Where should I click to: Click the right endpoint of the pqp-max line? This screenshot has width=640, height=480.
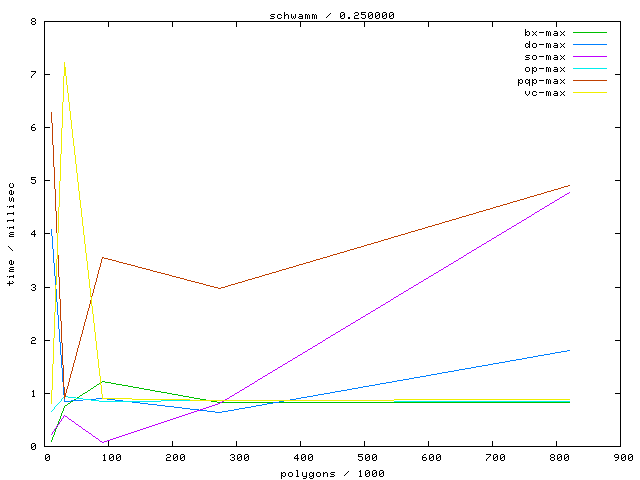point(570,185)
